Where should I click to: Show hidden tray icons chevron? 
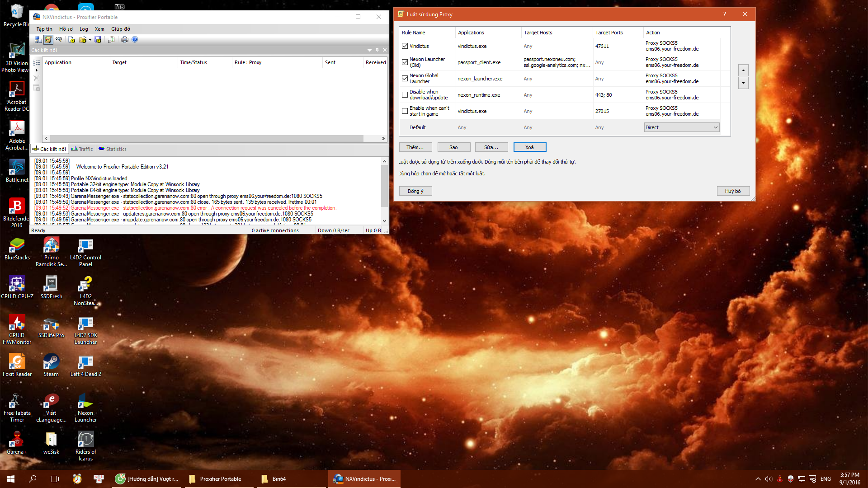(x=758, y=479)
